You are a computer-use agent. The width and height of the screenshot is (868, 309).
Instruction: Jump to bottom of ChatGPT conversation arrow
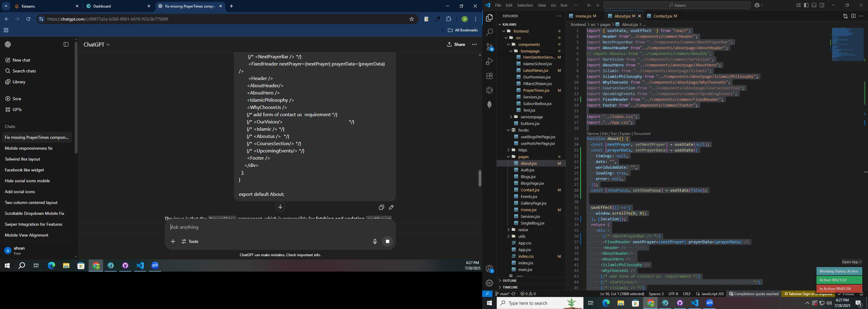(280, 207)
